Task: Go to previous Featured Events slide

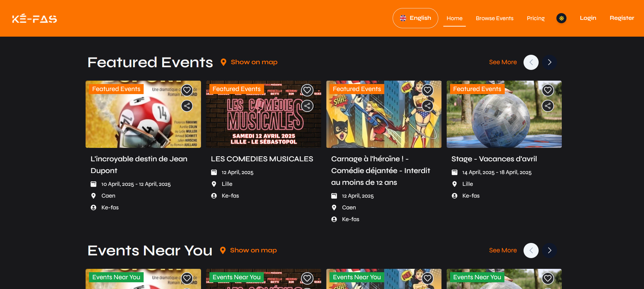Action: pyautogui.click(x=531, y=62)
